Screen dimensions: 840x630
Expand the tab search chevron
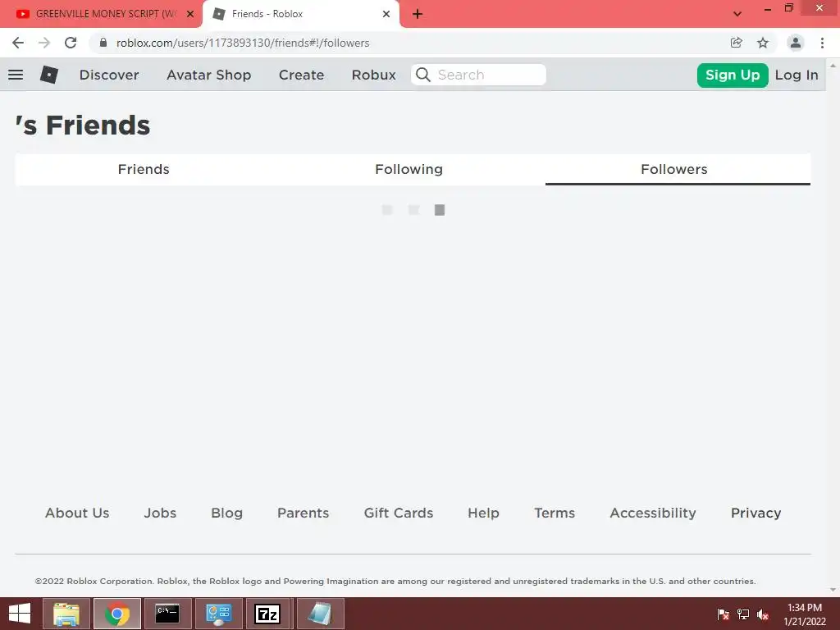click(737, 14)
